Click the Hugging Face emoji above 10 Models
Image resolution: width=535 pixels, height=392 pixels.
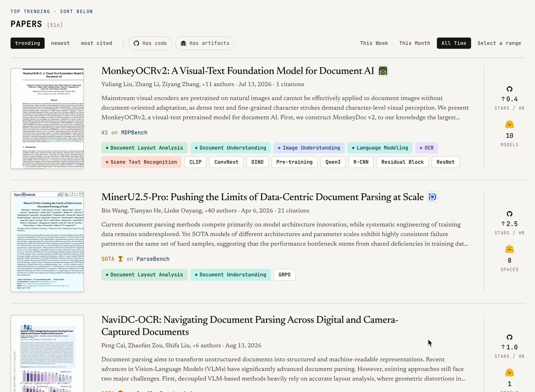pyautogui.click(x=510, y=125)
